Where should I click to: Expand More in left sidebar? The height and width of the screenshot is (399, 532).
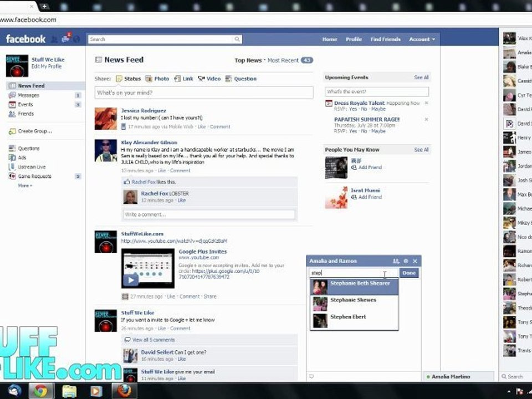25,186
